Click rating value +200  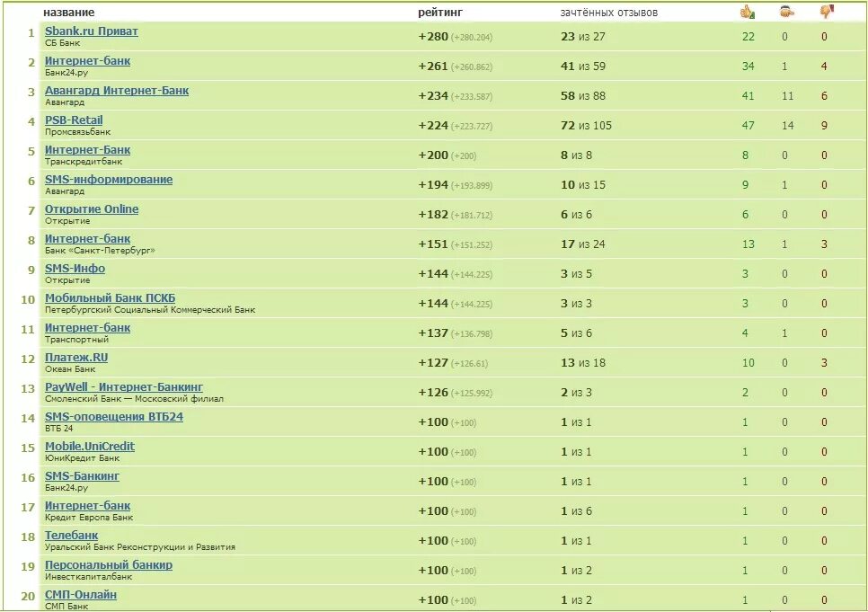point(433,155)
